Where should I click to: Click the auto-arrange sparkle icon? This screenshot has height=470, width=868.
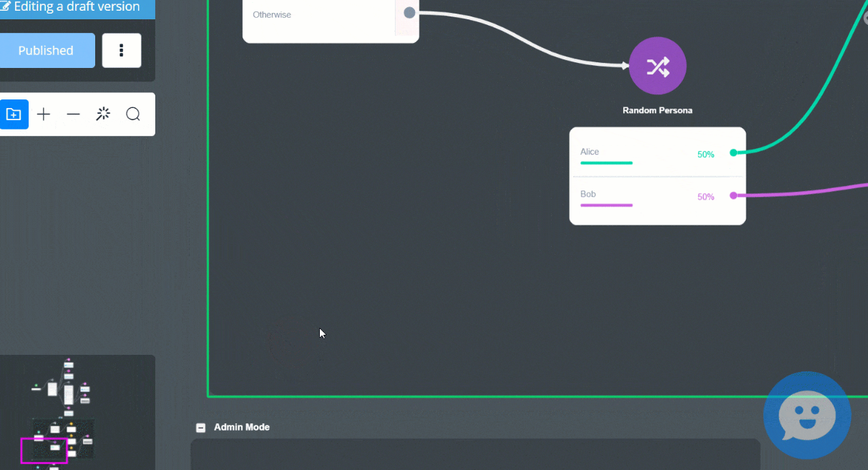(103, 114)
